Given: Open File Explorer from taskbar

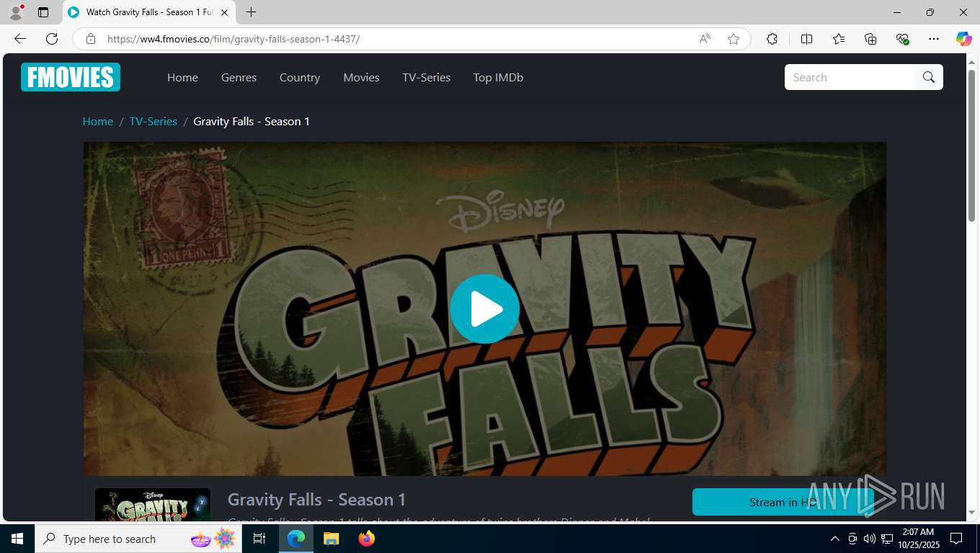Looking at the screenshot, I should coord(331,539).
